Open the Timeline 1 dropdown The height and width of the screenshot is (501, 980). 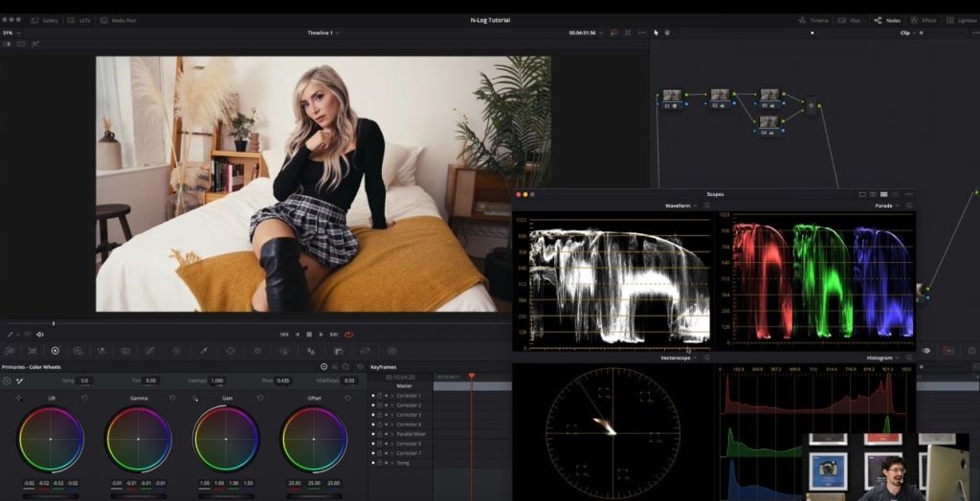pos(323,33)
